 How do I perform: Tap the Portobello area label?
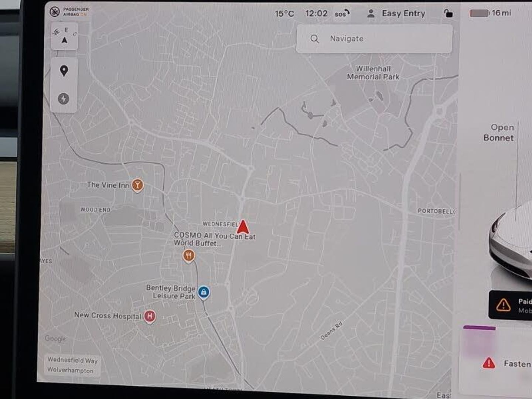[x=437, y=211]
